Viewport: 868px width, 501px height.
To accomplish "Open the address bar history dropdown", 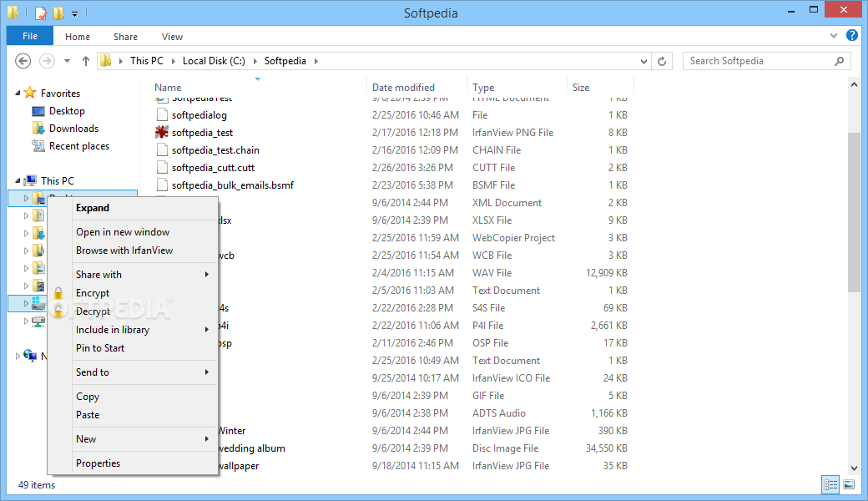I will point(643,61).
